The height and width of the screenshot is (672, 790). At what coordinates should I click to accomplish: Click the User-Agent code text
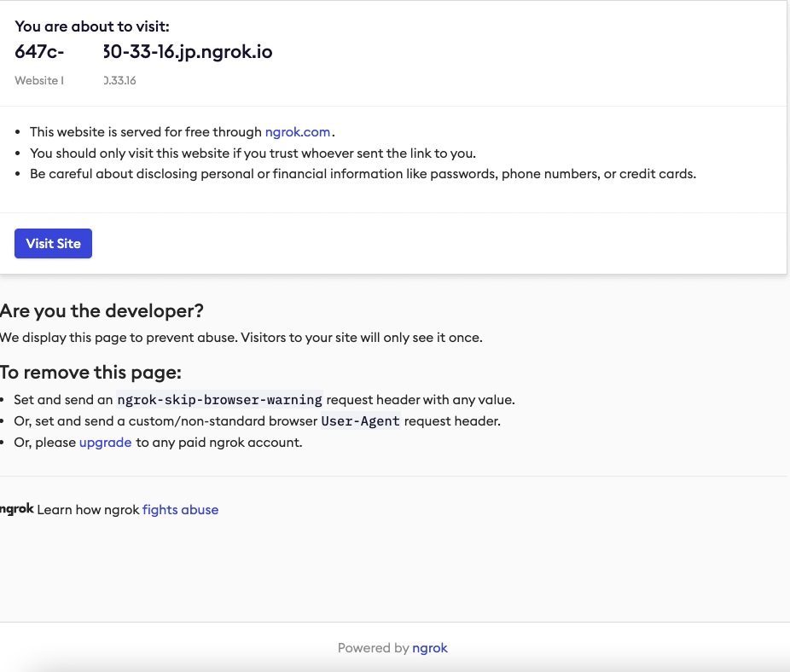point(361,421)
